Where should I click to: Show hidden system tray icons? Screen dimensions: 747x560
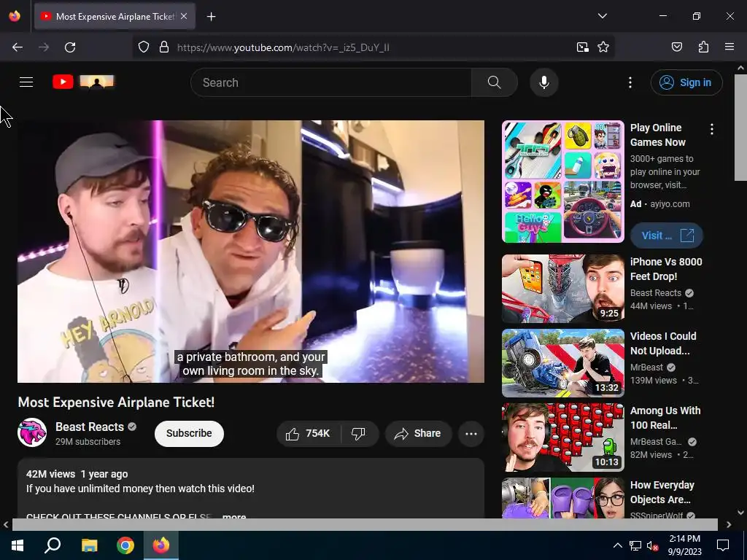click(x=617, y=545)
